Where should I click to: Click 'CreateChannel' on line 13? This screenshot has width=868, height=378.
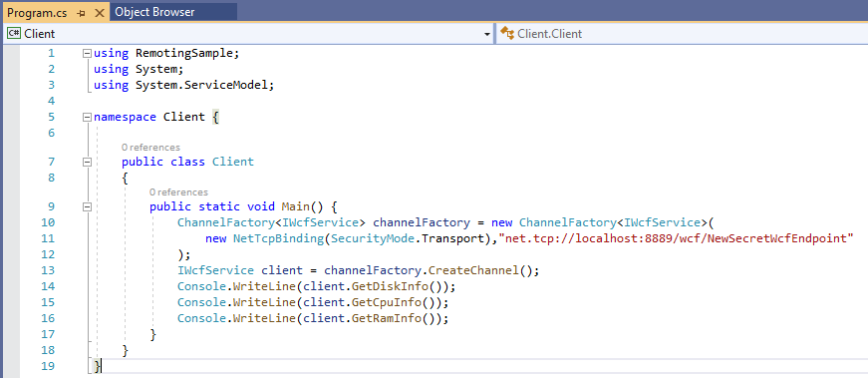click(474, 270)
